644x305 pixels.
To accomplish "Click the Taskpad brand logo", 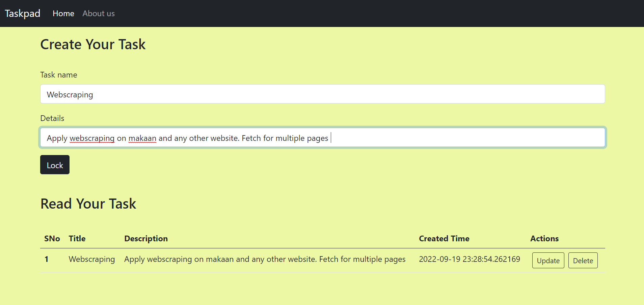I will pyautogui.click(x=23, y=13).
